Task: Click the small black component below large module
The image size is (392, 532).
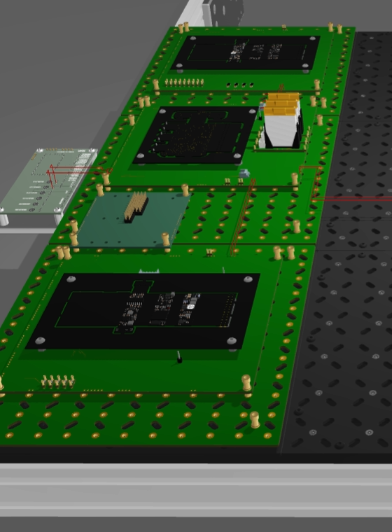Action: point(179,357)
